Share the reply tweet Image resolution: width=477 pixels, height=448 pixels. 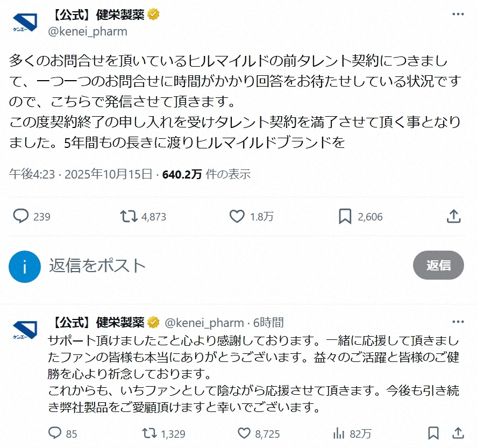pos(458,433)
